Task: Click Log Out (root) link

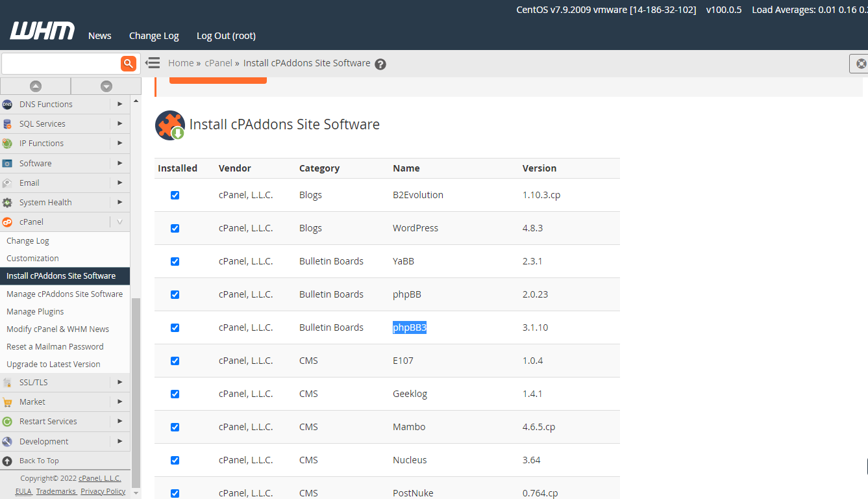Action: click(x=226, y=36)
